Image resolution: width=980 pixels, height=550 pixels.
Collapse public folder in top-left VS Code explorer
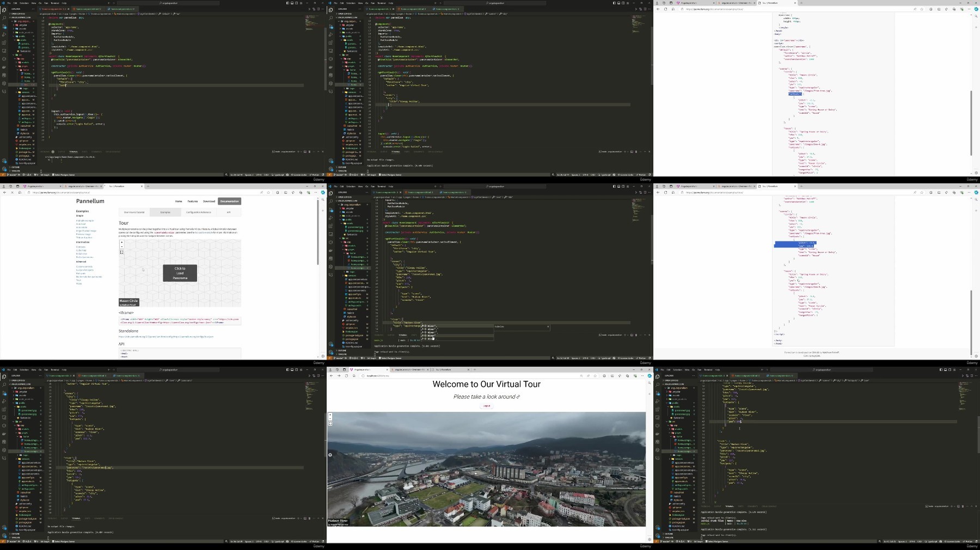coord(20,36)
